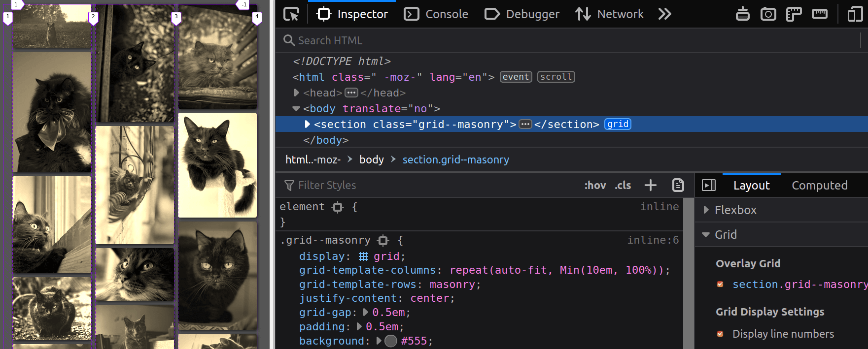Click the filter styles funnel icon
Image resolution: width=868 pixels, height=349 pixels.
[x=289, y=185]
